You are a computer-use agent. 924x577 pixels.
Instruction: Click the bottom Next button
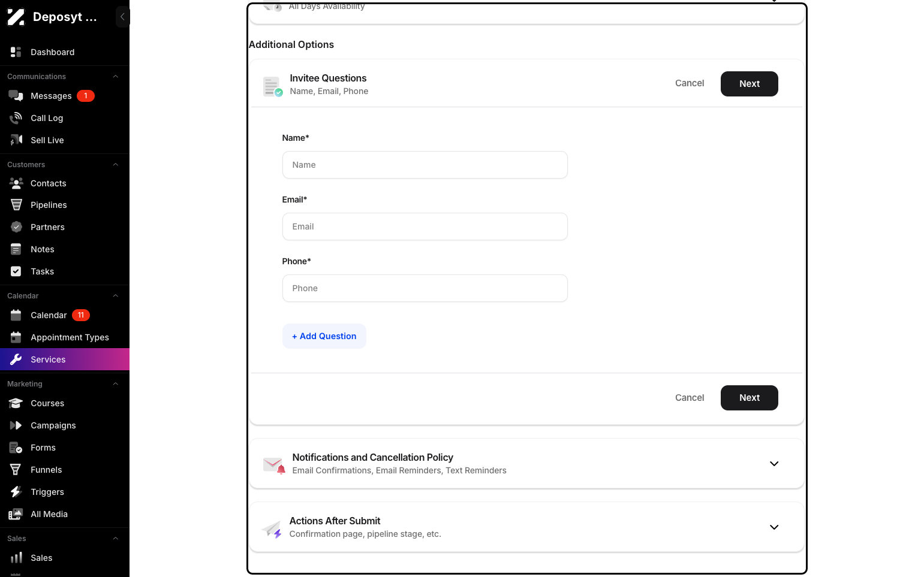[749, 398]
